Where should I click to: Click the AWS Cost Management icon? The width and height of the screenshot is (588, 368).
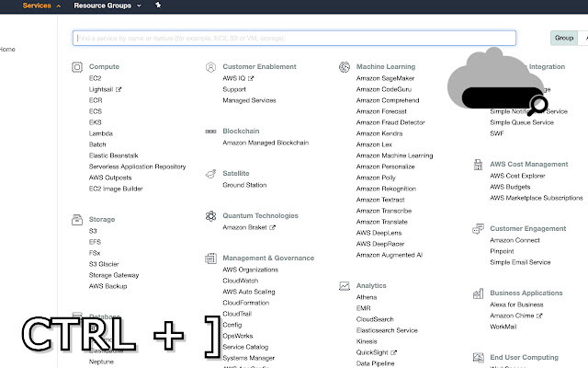(478, 165)
